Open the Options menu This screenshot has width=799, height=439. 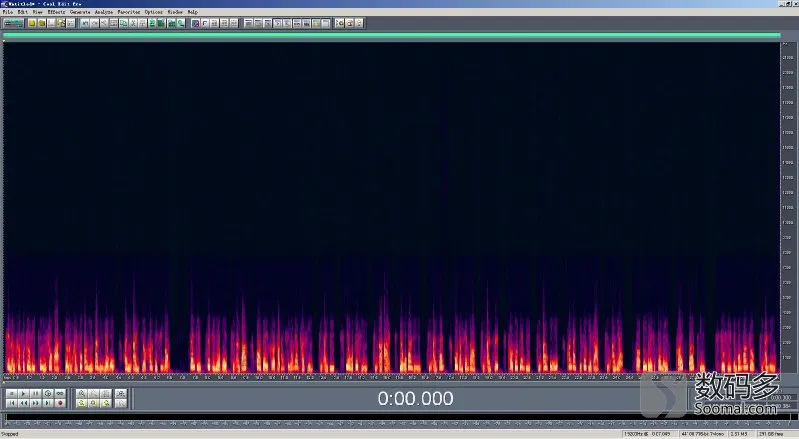[153, 12]
